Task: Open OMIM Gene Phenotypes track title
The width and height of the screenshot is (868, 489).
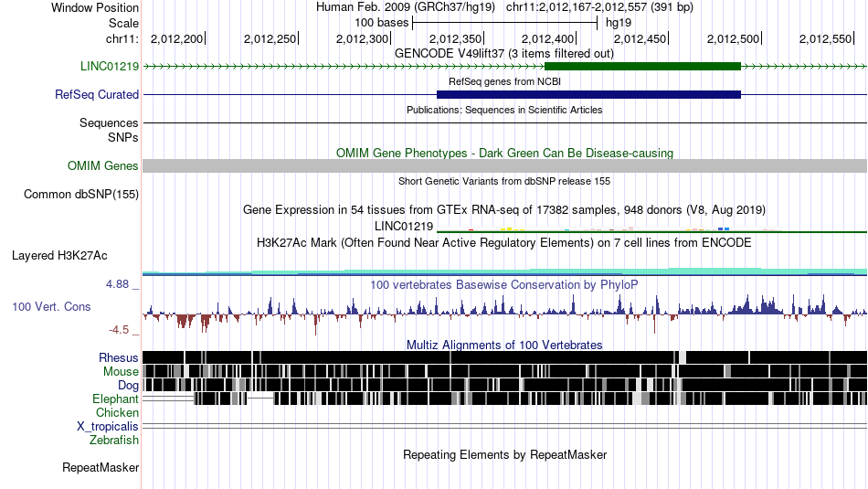Action: 504,154
